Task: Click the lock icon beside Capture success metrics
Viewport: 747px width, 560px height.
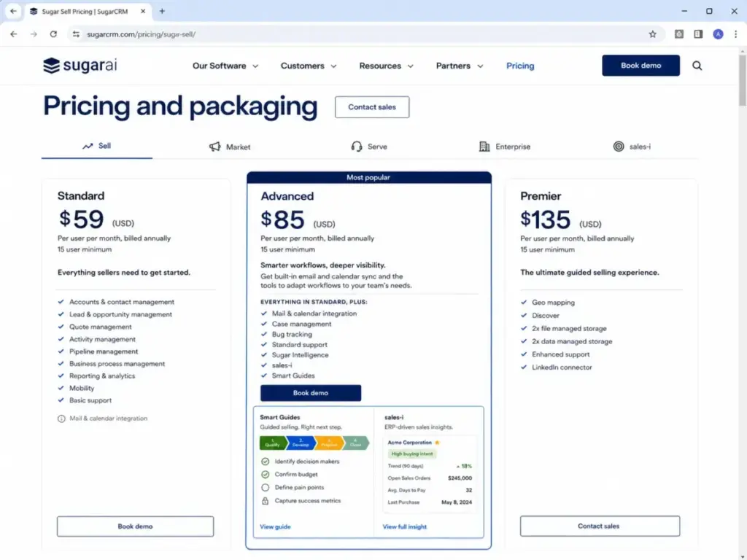Action: 266,501
